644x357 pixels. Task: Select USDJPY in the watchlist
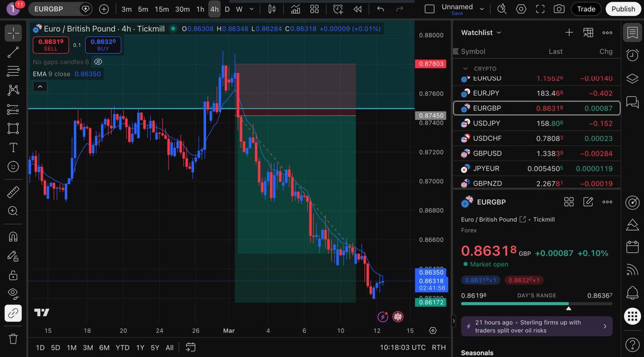pos(537,123)
